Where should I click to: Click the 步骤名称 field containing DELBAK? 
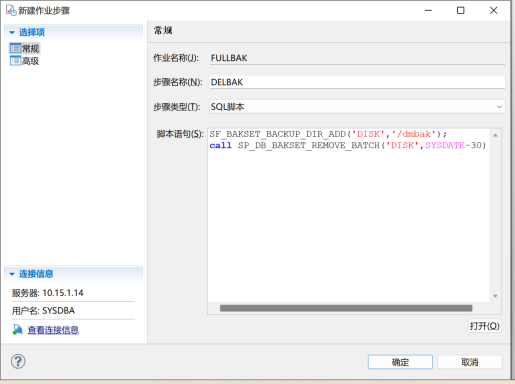tap(357, 82)
